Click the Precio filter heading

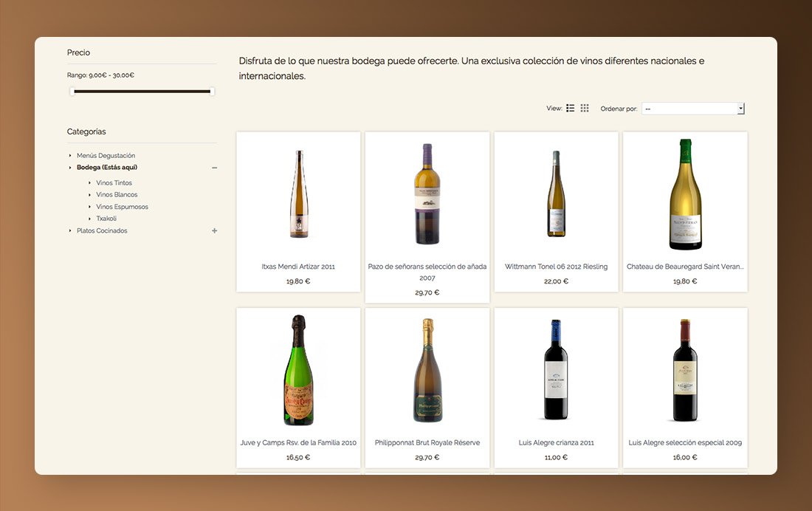[x=78, y=52]
